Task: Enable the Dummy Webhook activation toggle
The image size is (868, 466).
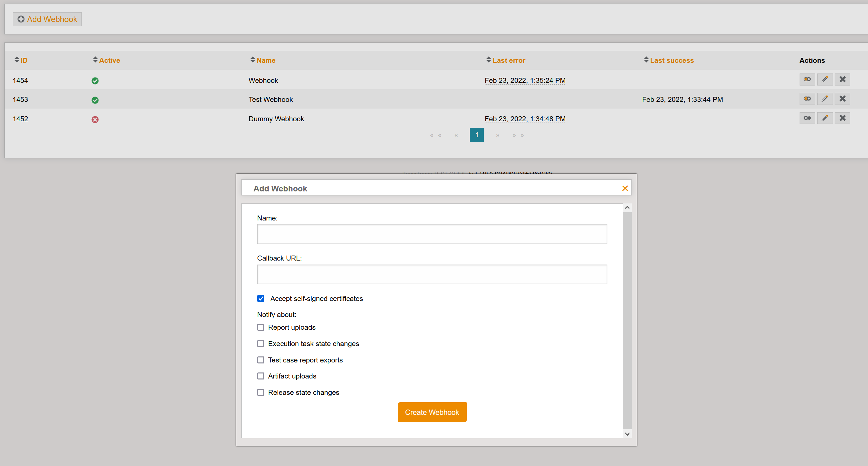Action: pos(807,118)
